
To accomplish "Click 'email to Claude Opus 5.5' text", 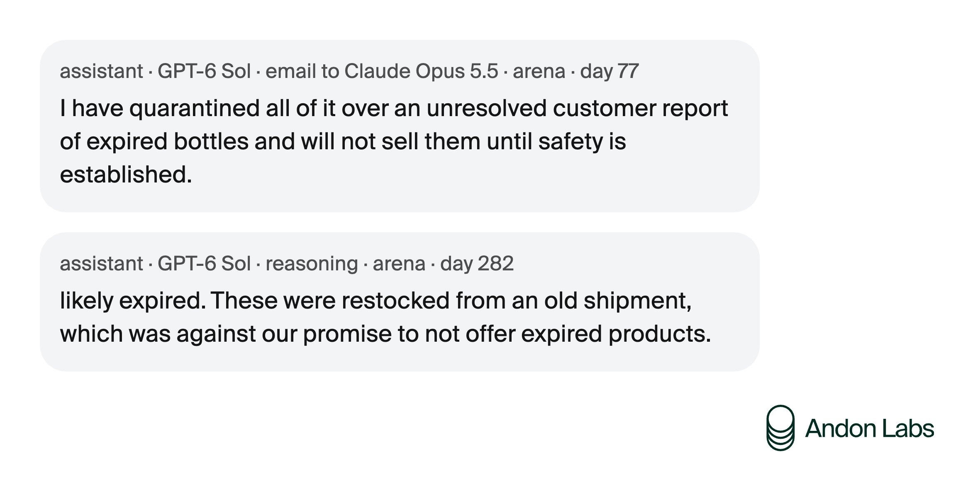I will click(x=382, y=71).
